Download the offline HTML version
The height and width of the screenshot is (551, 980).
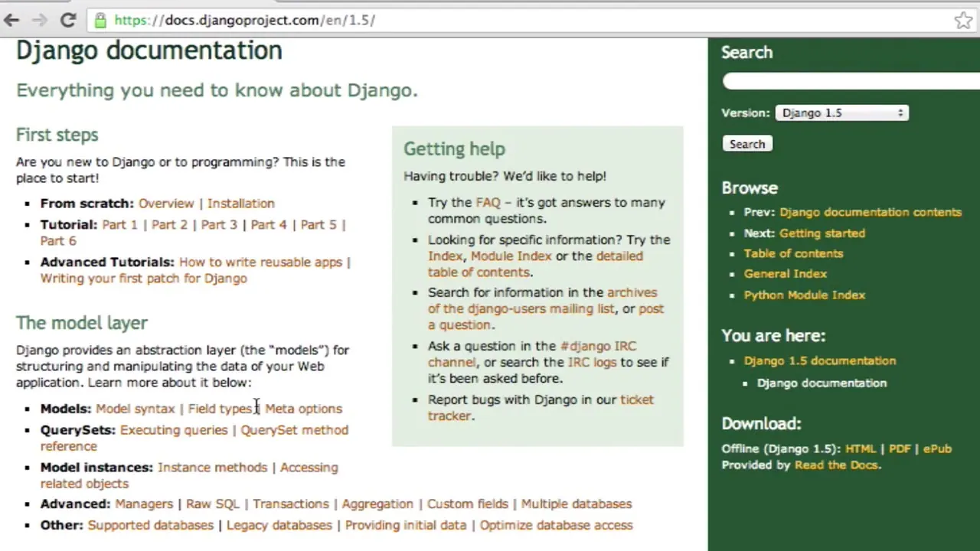(861, 449)
